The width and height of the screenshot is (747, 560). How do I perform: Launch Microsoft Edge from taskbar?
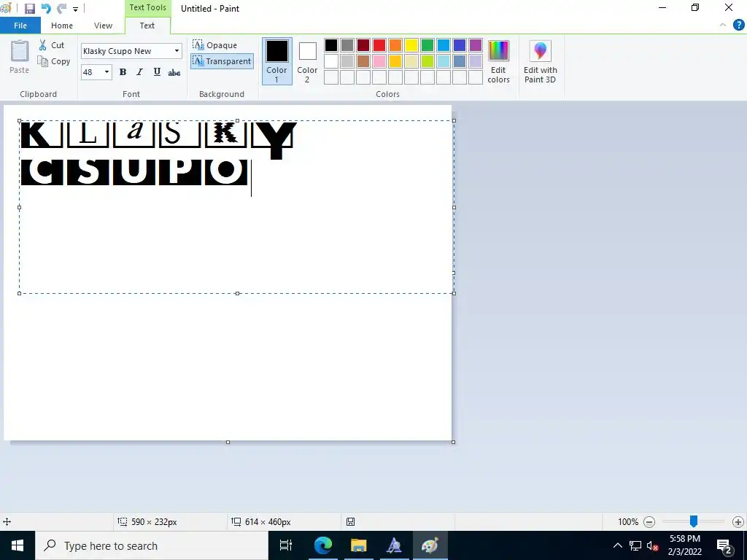pos(323,545)
